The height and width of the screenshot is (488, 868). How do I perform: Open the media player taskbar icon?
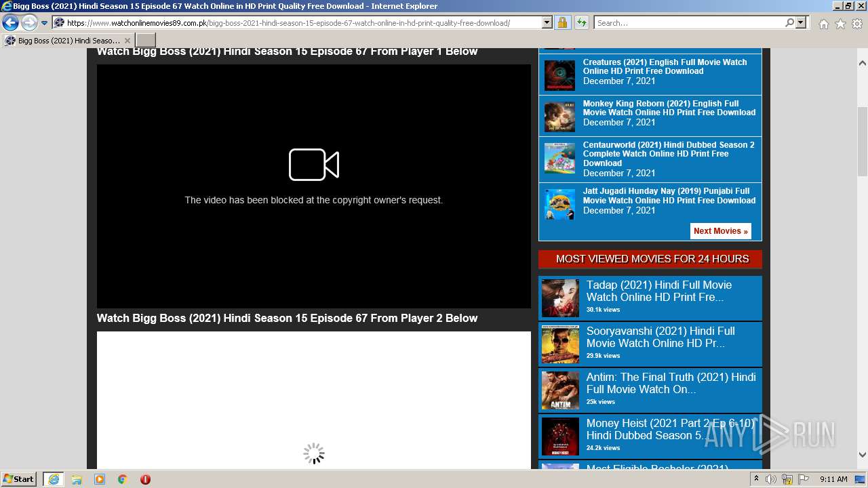pyautogui.click(x=100, y=479)
